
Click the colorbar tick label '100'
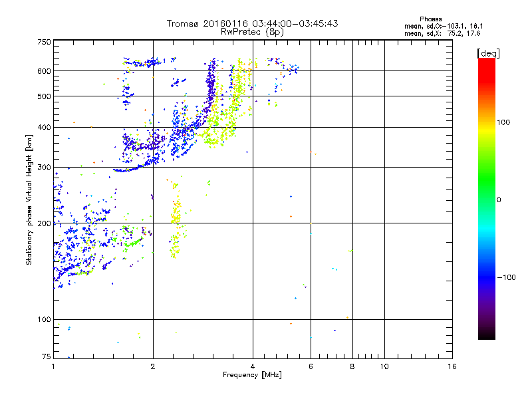pos(503,122)
